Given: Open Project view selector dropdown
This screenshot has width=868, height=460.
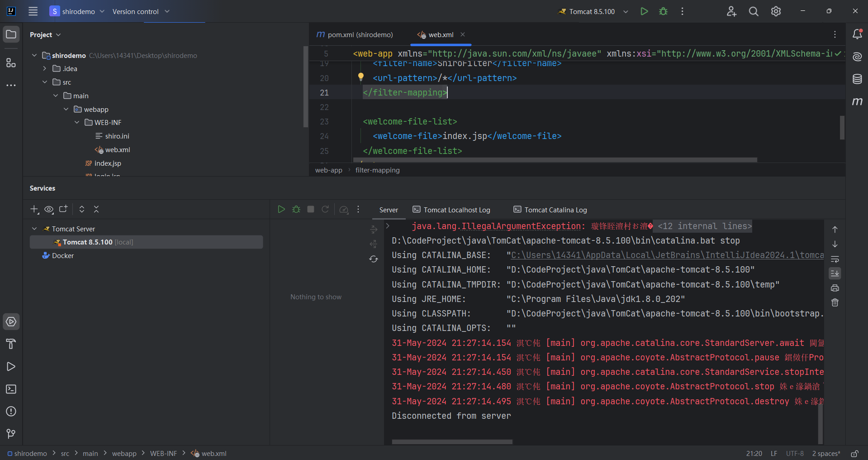Looking at the screenshot, I should [x=45, y=35].
